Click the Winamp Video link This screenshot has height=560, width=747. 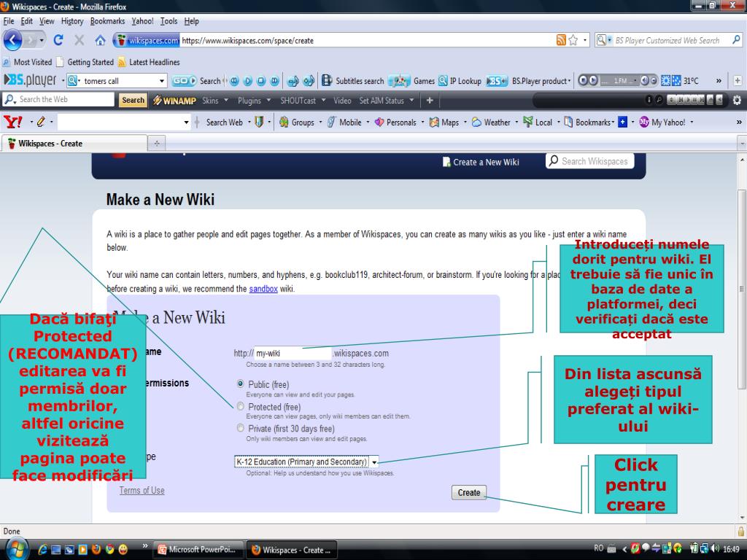tap(342, 101)
